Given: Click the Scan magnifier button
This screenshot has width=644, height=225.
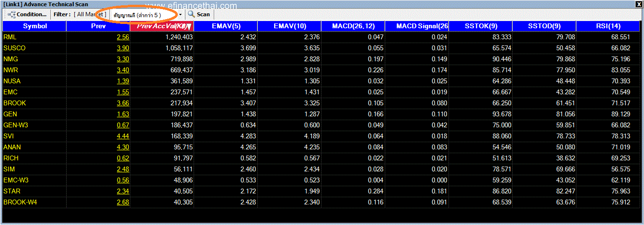Looking at the screenshot, I should [x=199, y=14].
